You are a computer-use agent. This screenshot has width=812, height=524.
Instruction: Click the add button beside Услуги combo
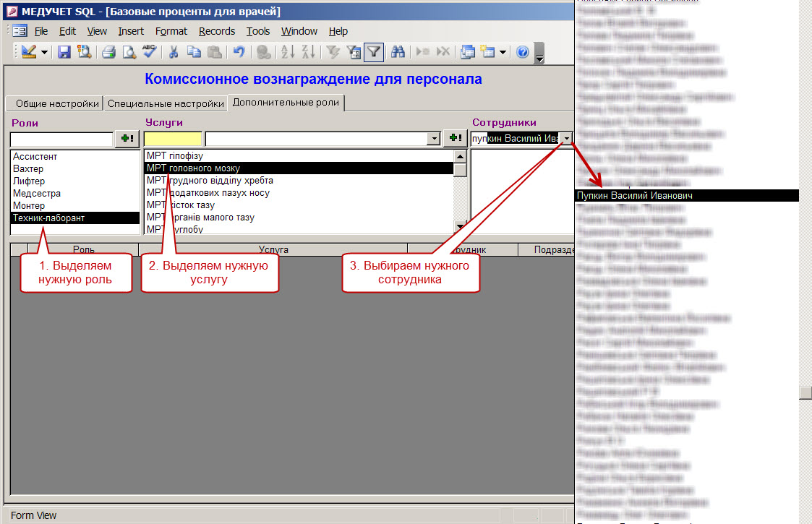(454, 139)
